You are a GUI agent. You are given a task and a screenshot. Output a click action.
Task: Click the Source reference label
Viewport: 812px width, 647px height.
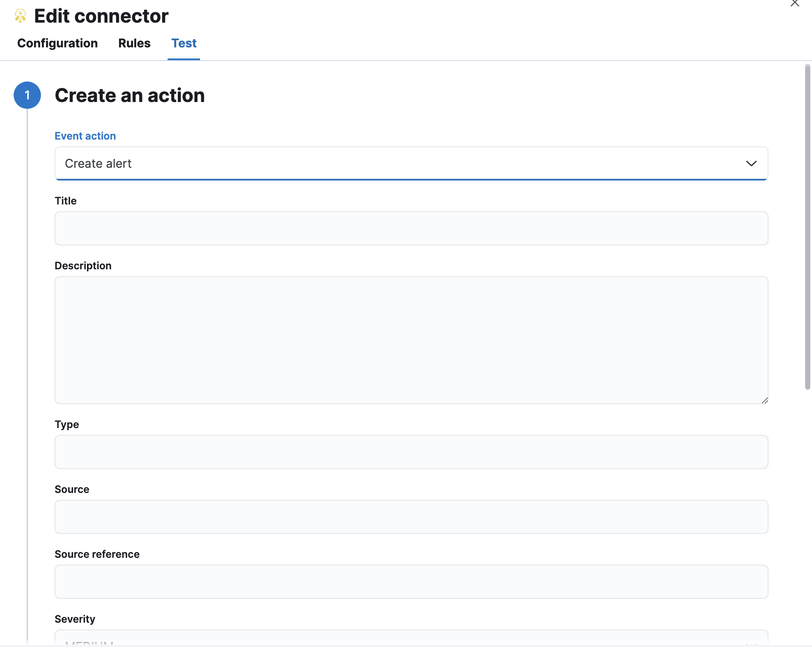coord(97,554)
